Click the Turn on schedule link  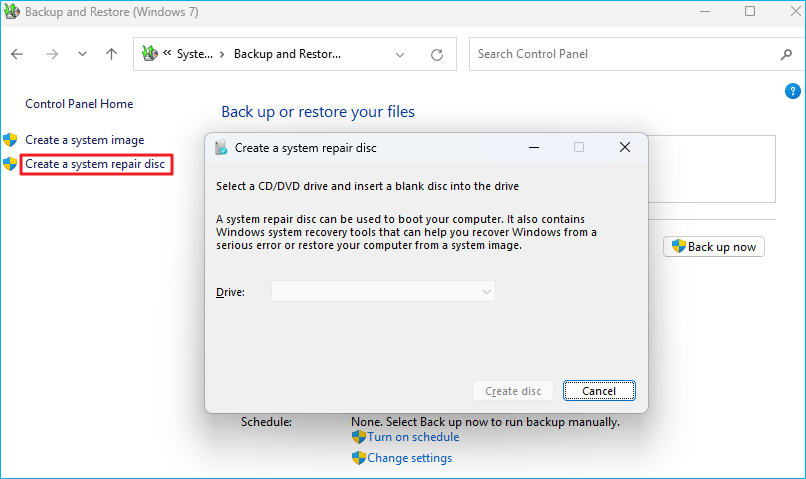(x=413, y=437)
